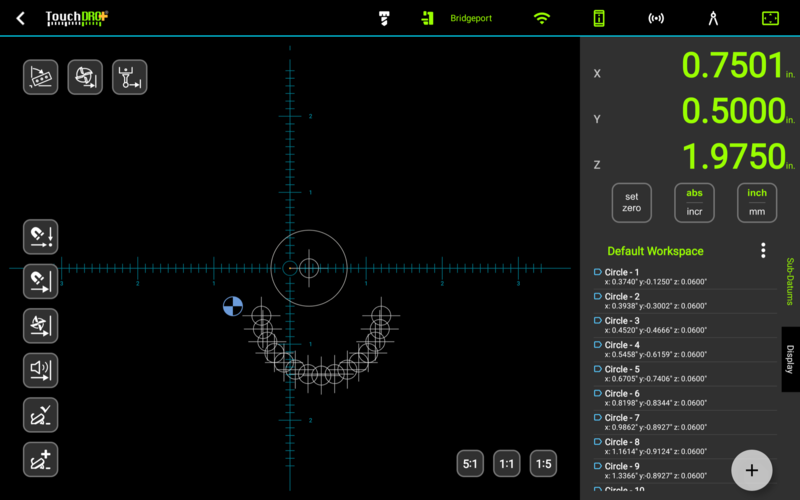
Task: Open the device info icon
Action: coord(599,18)
